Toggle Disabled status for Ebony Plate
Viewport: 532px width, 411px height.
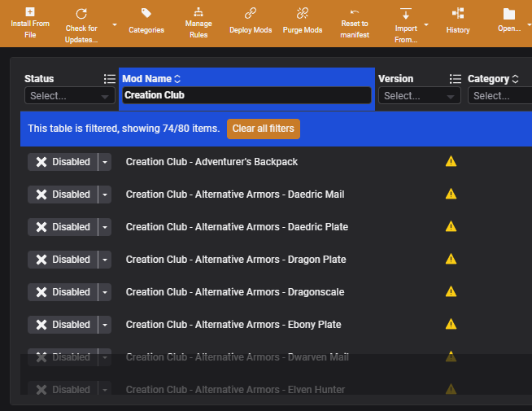(x=63, y=325)
